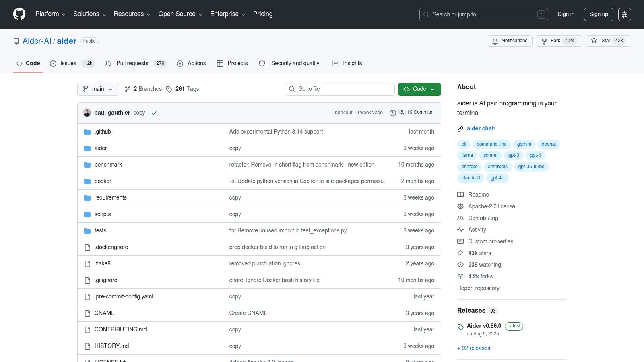Click the Go to file input

pyautogui.click(x=340, y=89)
